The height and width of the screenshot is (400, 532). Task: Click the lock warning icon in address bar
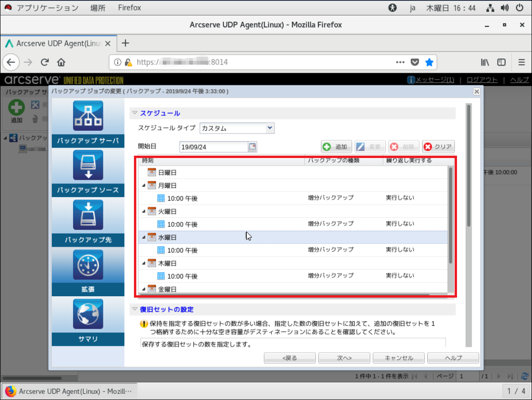[x=128, y=62]
